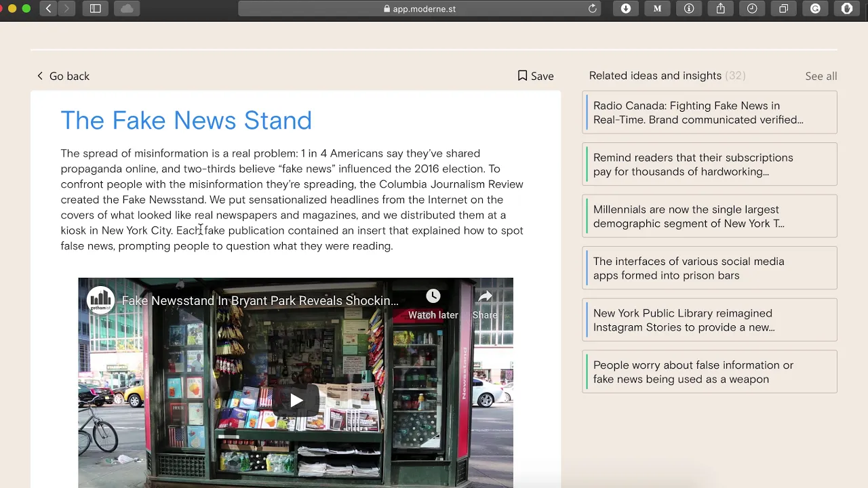The image size is (868, 488).
Task: Click the lock icon in address bar
Action: tap(387, 9)
